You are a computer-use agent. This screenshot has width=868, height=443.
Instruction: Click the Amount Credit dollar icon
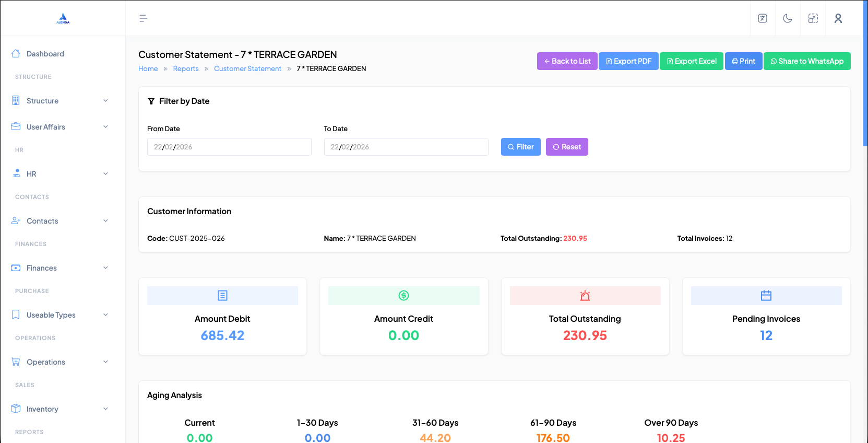[403, 296]
